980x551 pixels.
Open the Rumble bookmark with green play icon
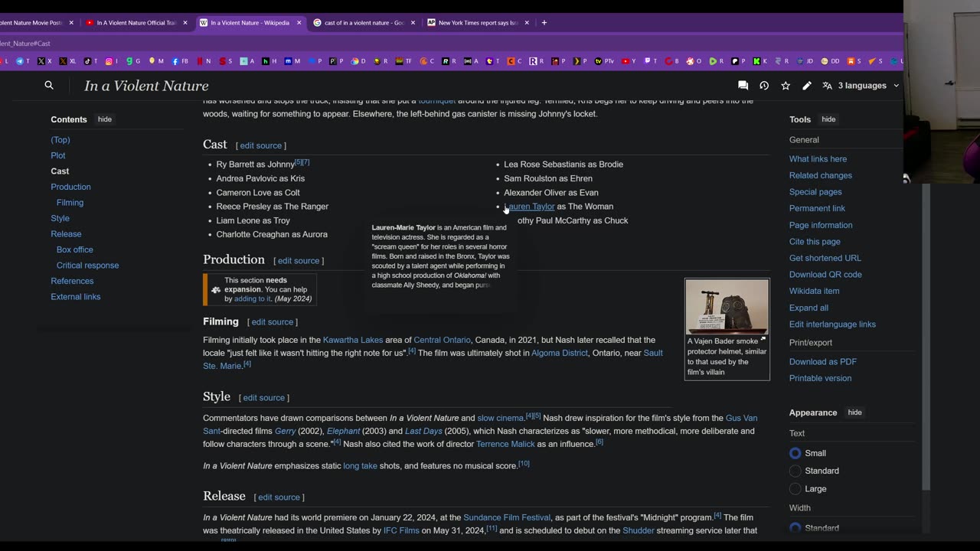(717, 61)
